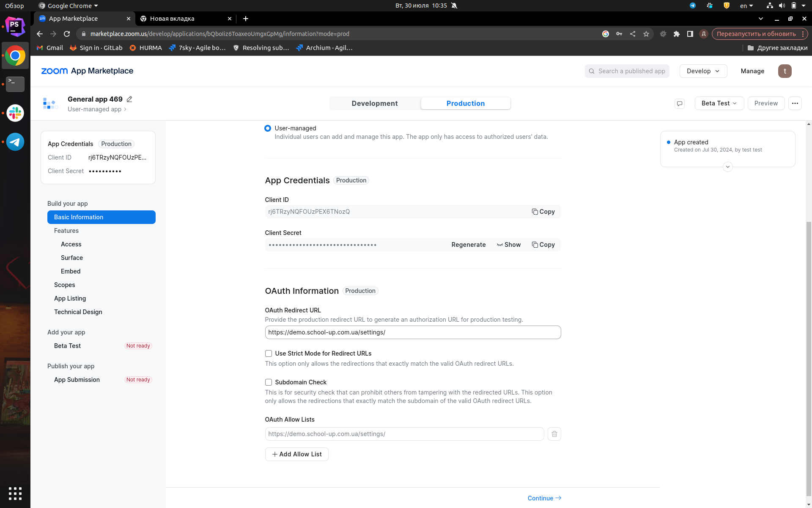Image resolution: width=812 pixels, height=508 pixels.
Task: Open the Basic Information section
Action: 101,217
